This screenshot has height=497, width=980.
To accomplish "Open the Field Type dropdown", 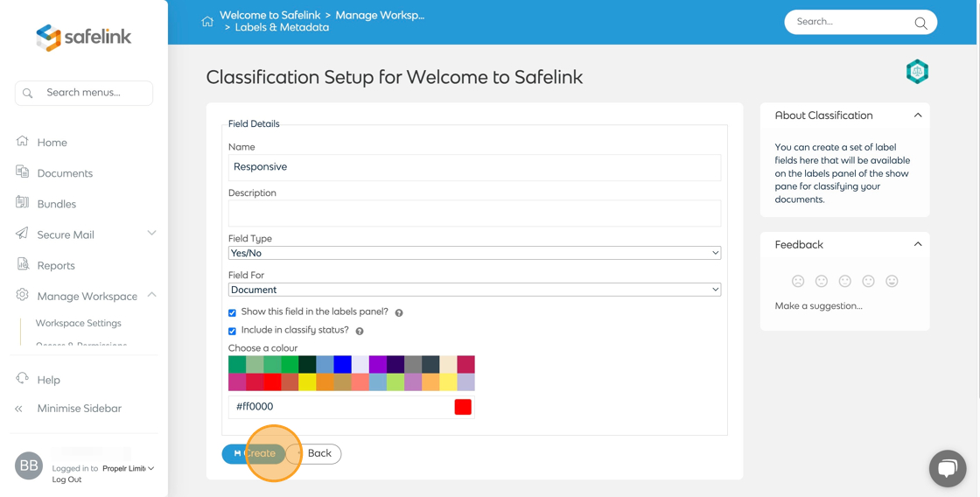I will (x=474, y=253).
